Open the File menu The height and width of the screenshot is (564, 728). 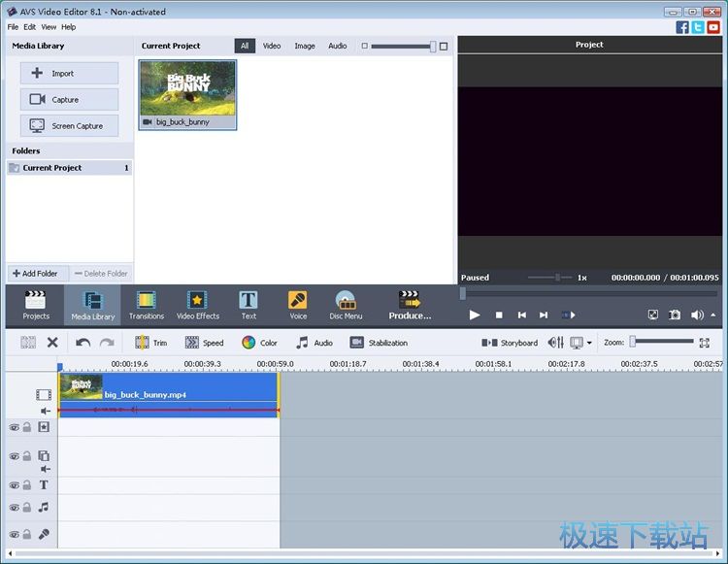(13, 27)
